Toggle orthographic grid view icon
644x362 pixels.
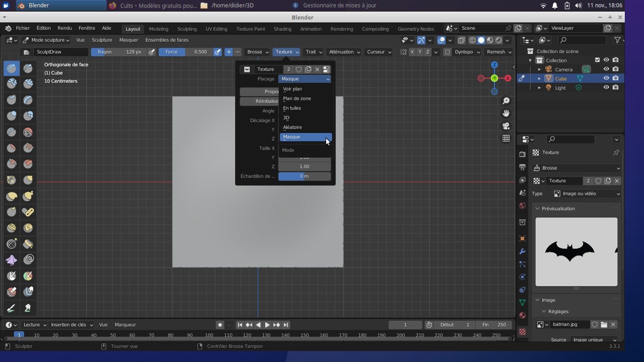pos(506,138)
